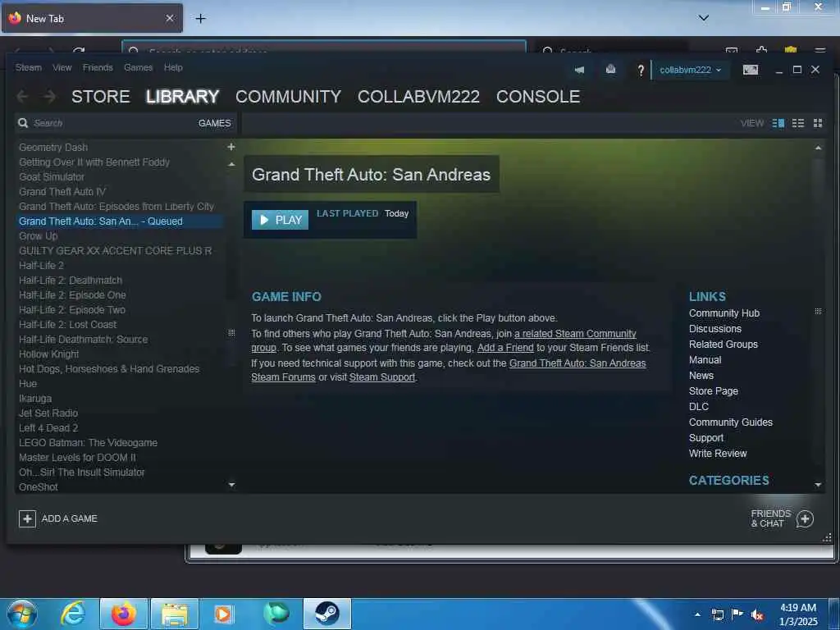This screenshot has height=630, width=840.
Task: Open Friends & Chat bubble icon
Action: pos(805,518)
